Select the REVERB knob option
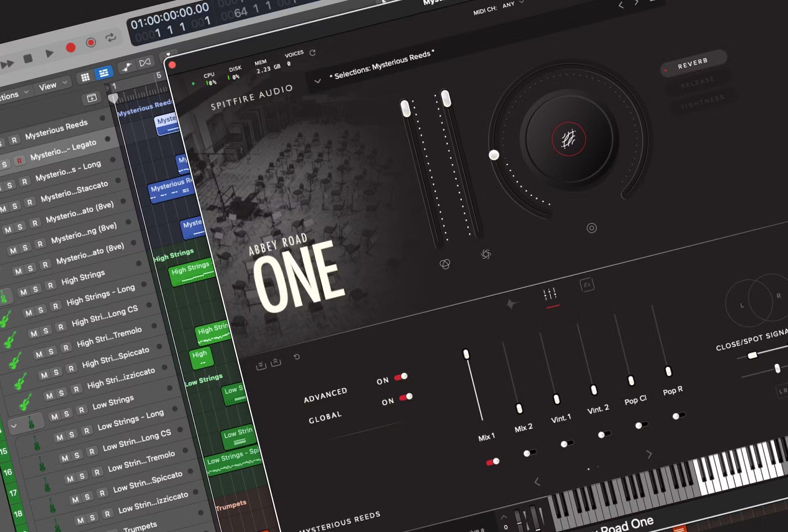The width and height of the screenshot is (788, 532). coord(692,63)
